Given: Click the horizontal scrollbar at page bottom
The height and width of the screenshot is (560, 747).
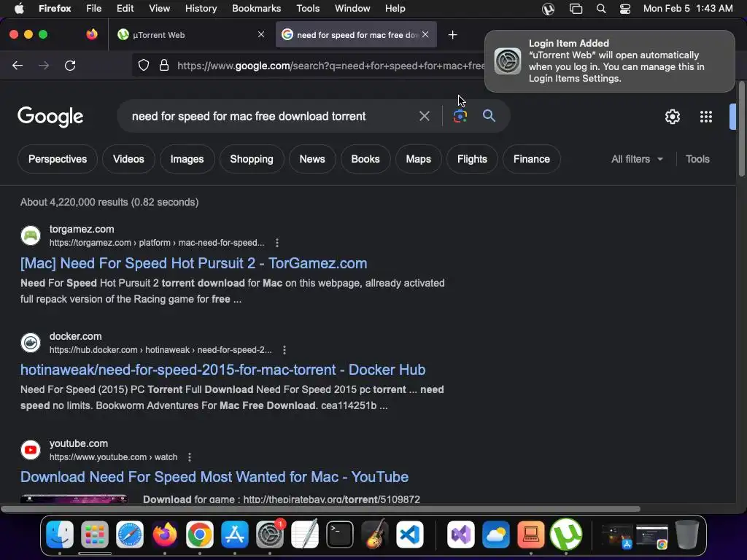Looking at the screenshot, I should pyautogui.click(x=320, y=509).
